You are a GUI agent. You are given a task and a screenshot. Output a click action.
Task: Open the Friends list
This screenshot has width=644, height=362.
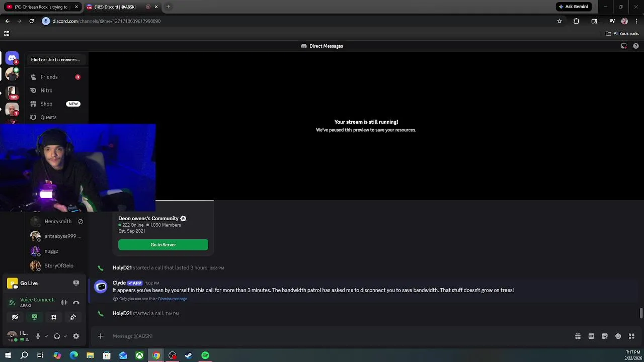[55, 77]
